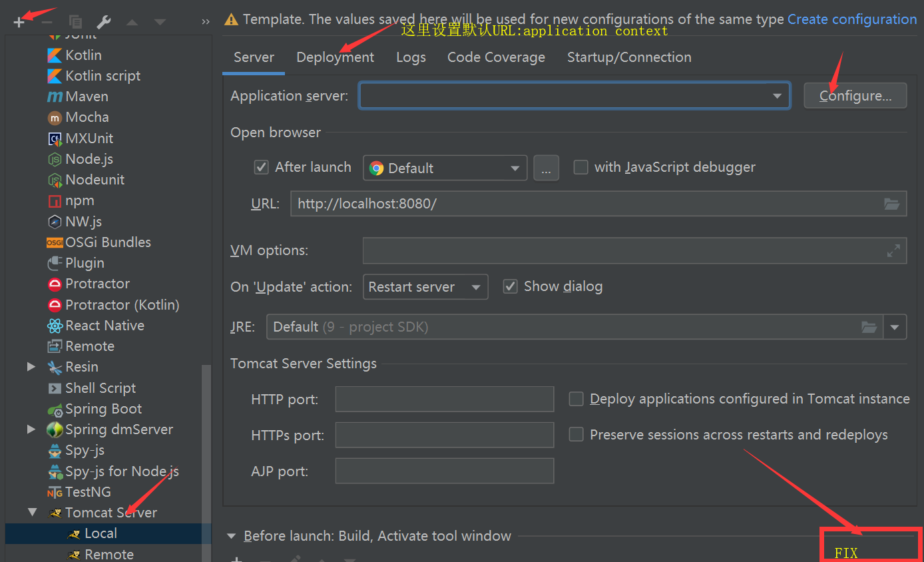Click the VM options expand icon

(893, 251)
